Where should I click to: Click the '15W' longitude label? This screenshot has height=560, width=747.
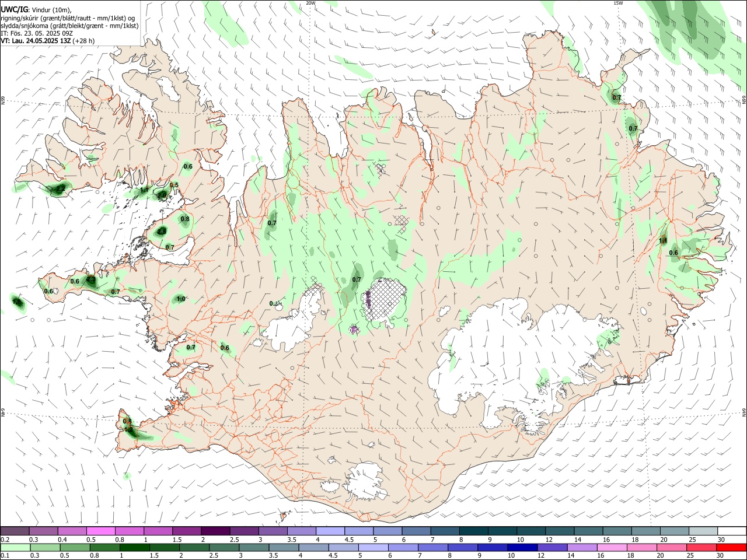coord(618,3)
